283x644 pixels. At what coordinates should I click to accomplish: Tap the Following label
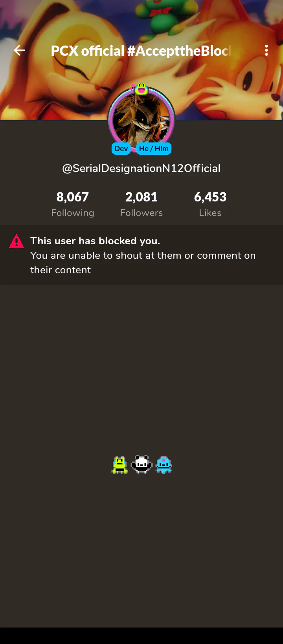click(x=73, y=213)
